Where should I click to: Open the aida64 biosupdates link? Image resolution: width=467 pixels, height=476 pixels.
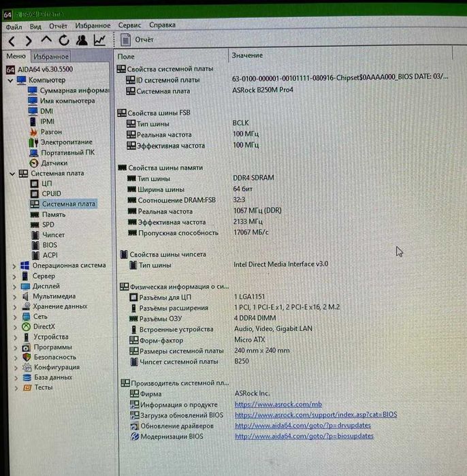(304, 436)
